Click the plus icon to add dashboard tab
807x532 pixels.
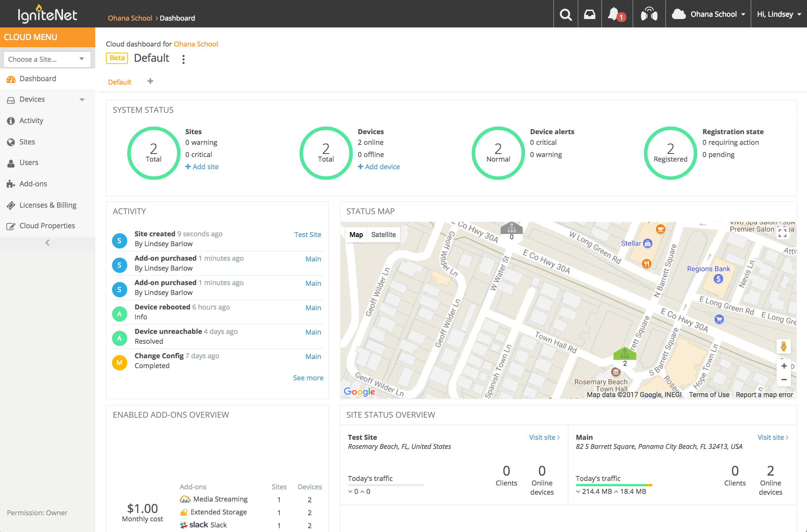click(x=150, y=81)
